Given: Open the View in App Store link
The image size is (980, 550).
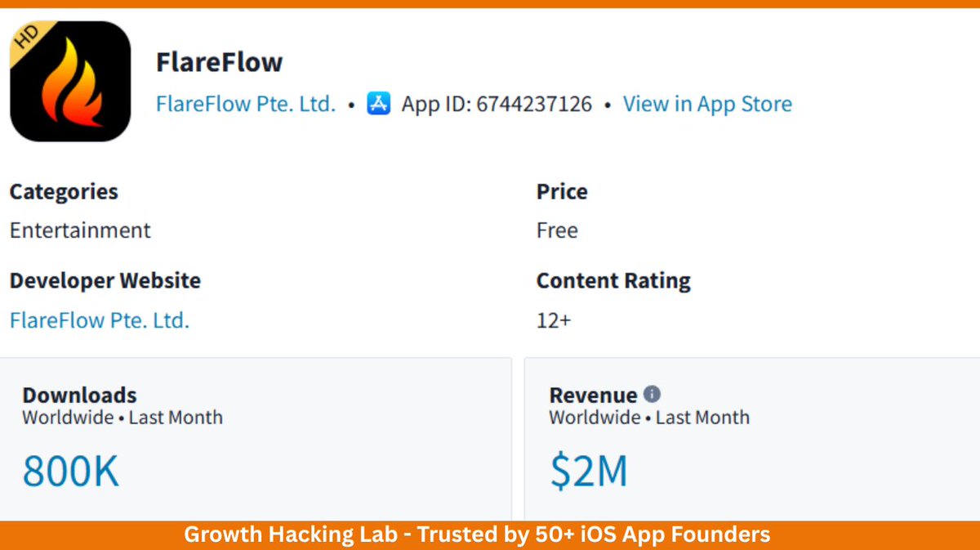Looking at the screenshot, I should 707,105.
